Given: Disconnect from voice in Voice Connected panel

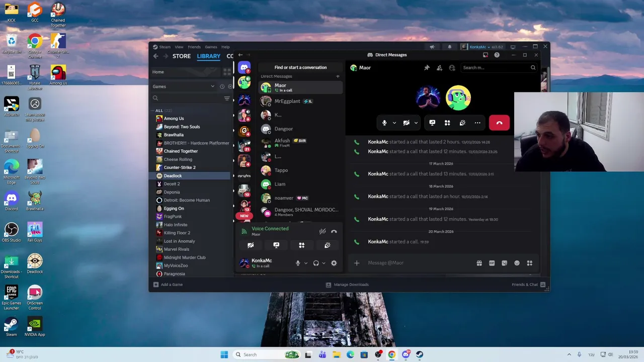Looking at the screenshot, I should [334, 231].
